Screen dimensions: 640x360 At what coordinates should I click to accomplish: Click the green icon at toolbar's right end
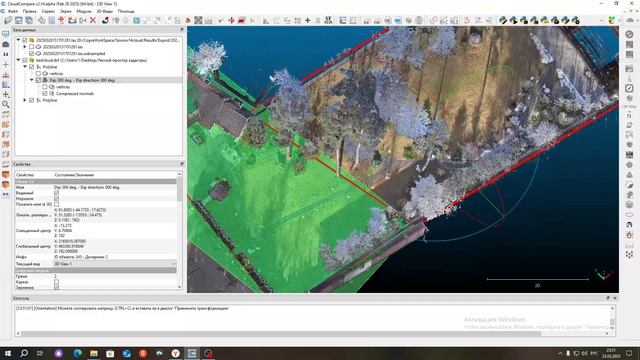click(611, 20)
